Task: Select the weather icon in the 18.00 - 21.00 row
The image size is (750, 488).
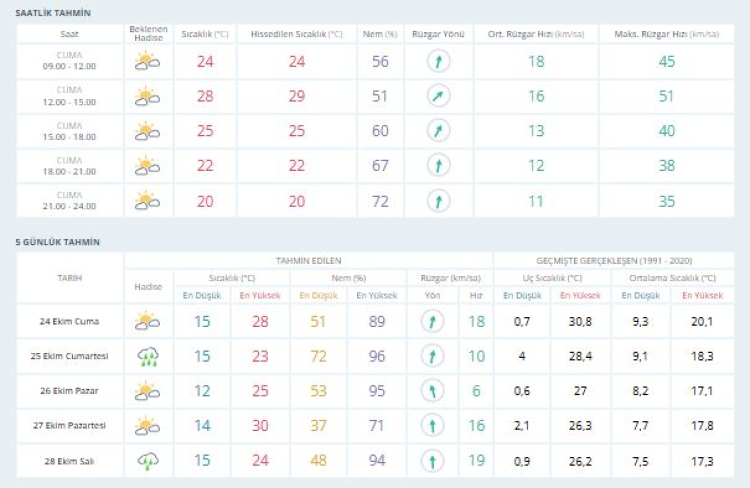Action: coord(148,166)
